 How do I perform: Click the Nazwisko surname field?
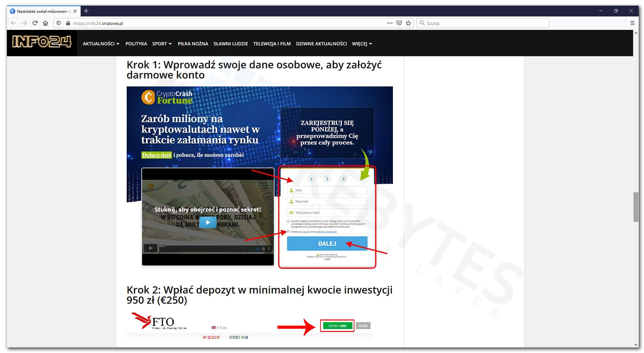pyautogui.click(x=327, y=201)
